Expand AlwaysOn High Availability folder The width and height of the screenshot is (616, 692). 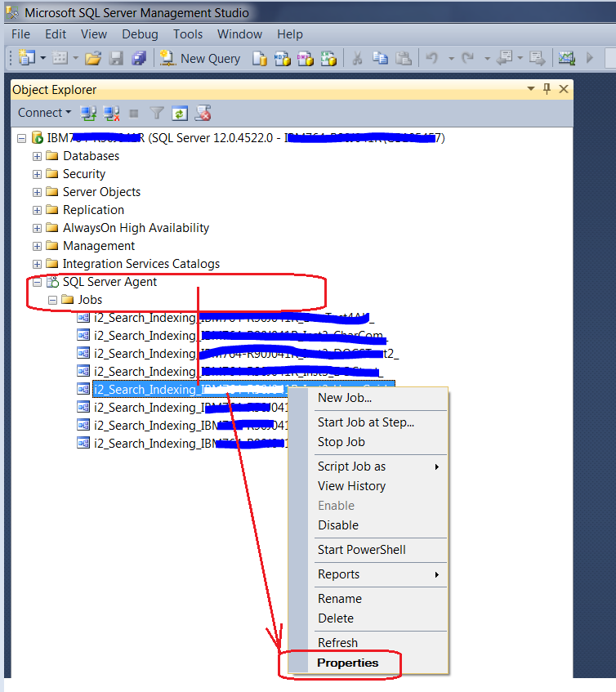coord(37,228)
